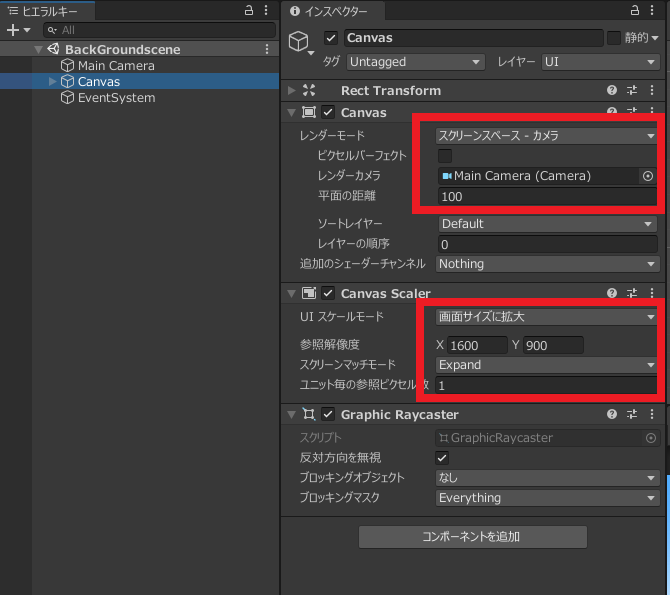Edit the plane distance 100 field
This screenshot has height=595, width=670.
point(547,197)
